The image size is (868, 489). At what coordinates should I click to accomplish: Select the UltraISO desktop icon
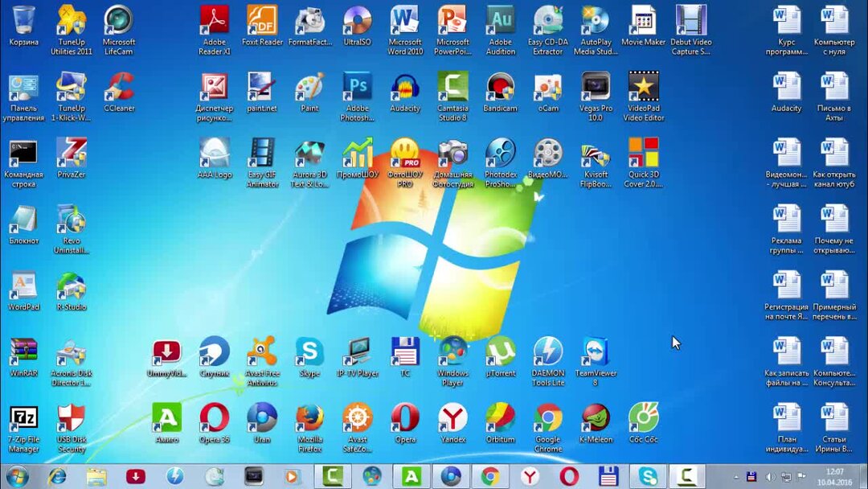(357, 26)
